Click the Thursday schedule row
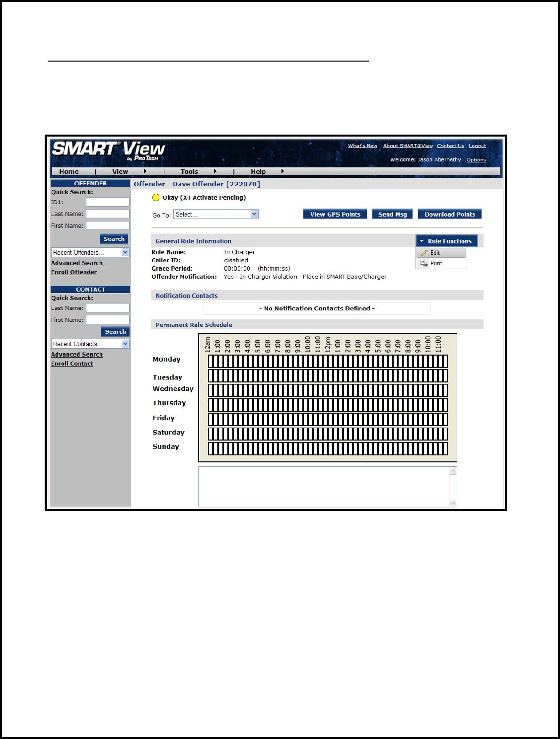The image size is (560, 739). [328, 405]
